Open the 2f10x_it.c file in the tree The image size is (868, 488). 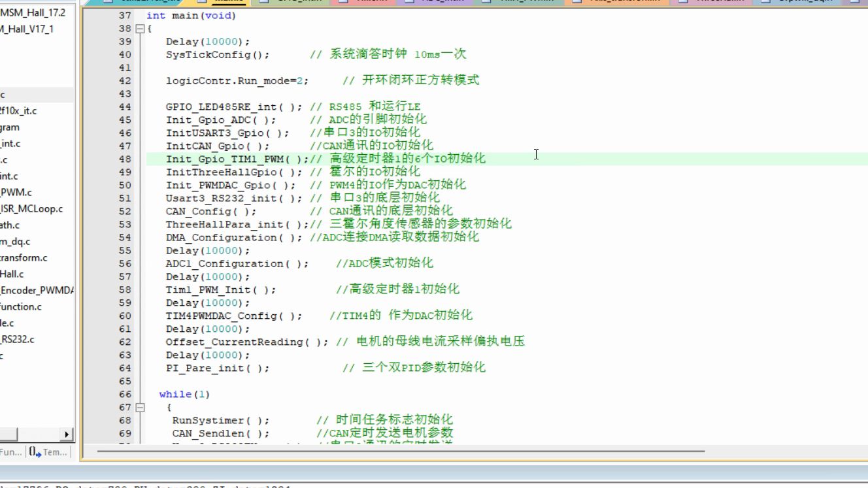(x=18, y=111)
